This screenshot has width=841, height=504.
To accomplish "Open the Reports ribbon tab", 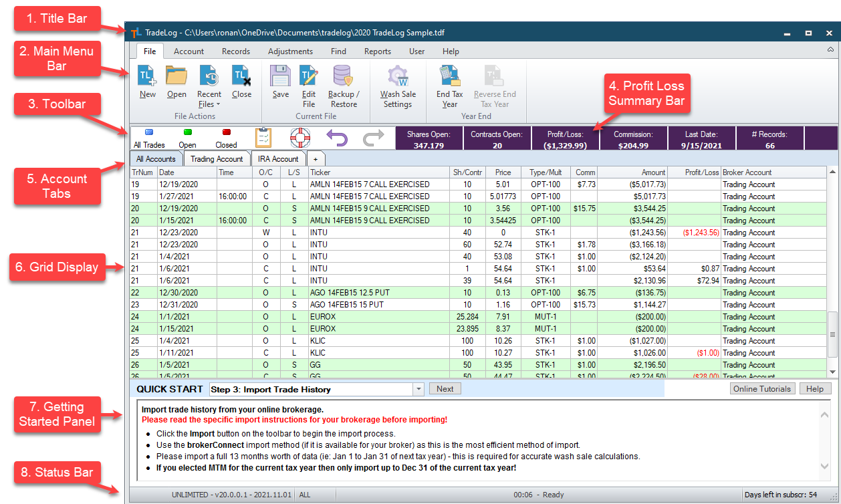I will [x=378, y=51].
